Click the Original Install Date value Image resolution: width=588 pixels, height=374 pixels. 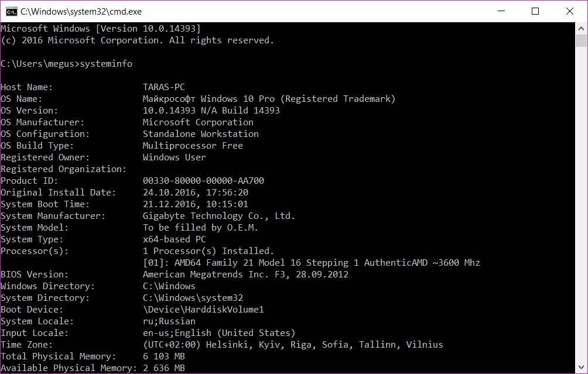coord(195,193)
